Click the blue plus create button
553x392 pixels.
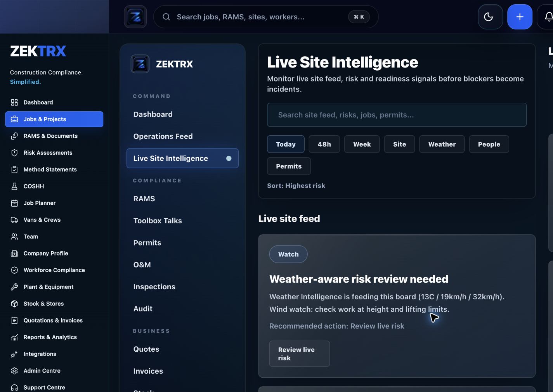click(x=520, y=17)
